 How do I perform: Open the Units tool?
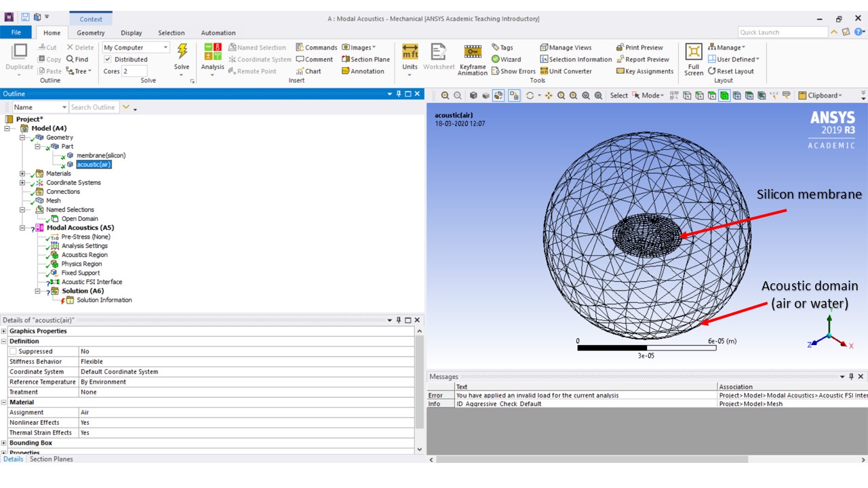coord(410,57)
